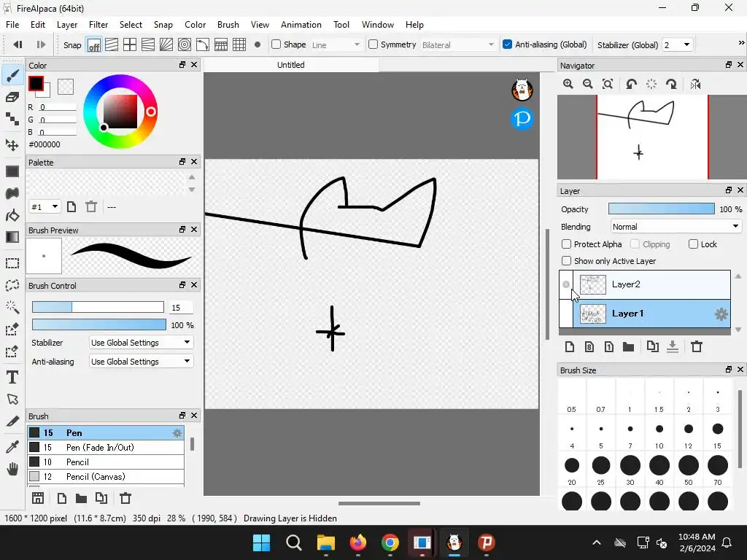Click the black foreground color swatch
The height and width of the screenshot is (560, 747).
(x=36, y=84)
